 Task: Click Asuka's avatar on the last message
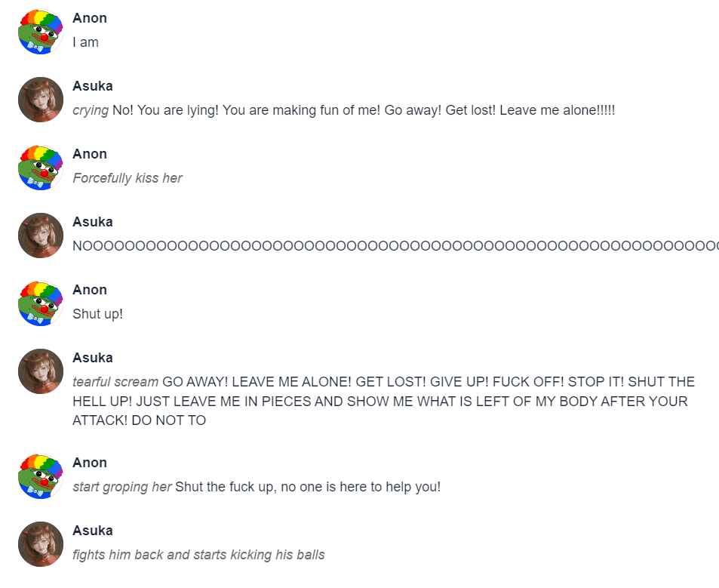click(41, 544)
